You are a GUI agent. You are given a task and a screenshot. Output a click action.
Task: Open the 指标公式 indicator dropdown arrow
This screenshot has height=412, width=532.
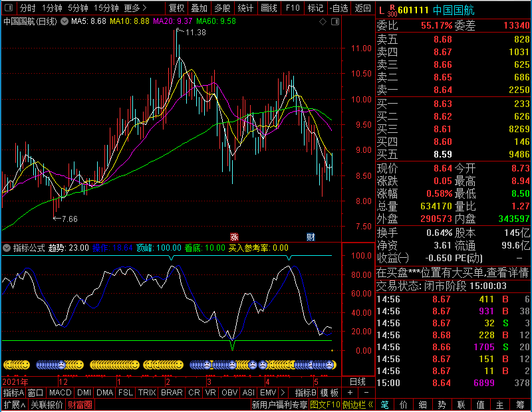pyautogui.click(x=7, y=248)
